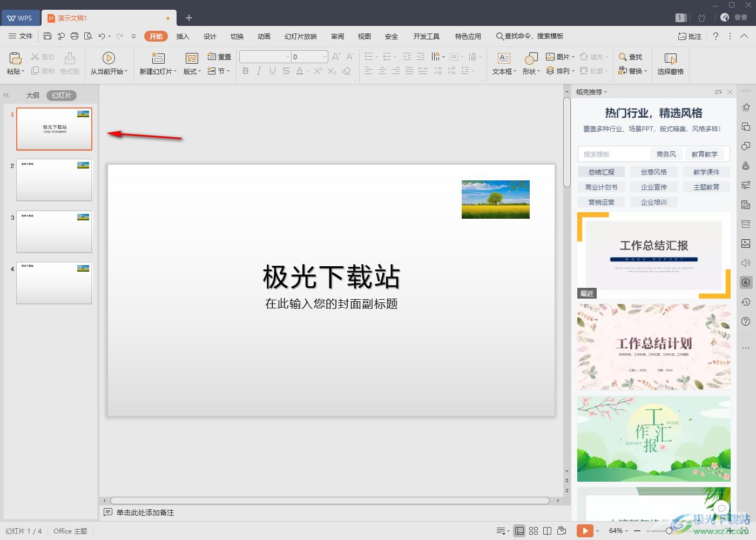The width and height of the screenshot is (756, 540).
Task: Click the Save icon in quick toolbar
Action: coord(48,36)
